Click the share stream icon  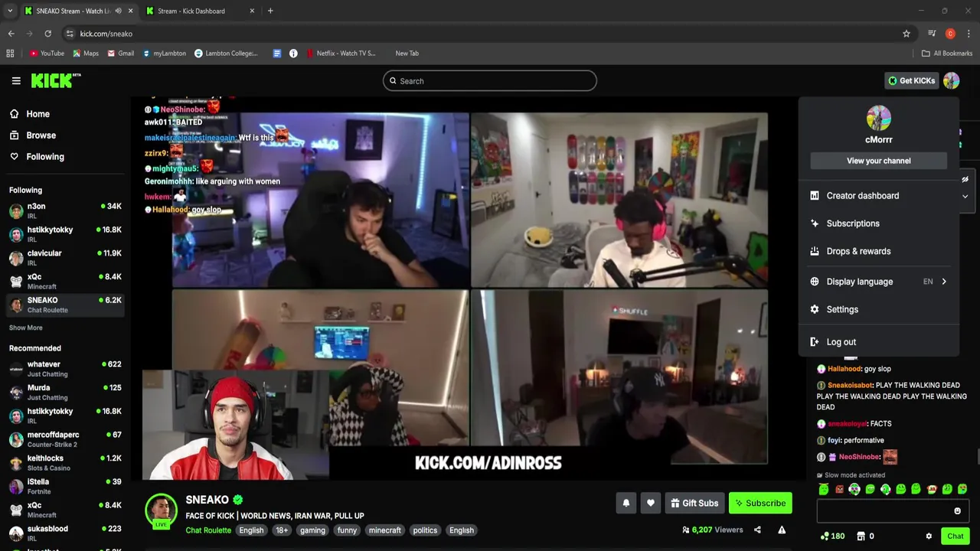click(757, 530)
